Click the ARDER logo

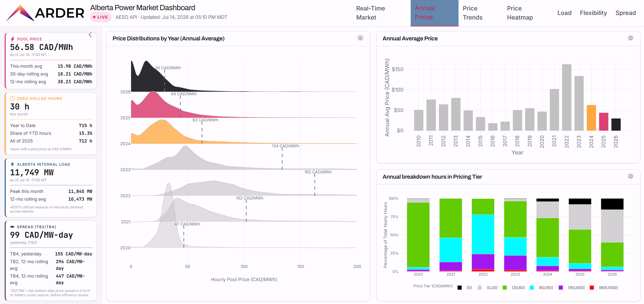[x=45, y=13]
